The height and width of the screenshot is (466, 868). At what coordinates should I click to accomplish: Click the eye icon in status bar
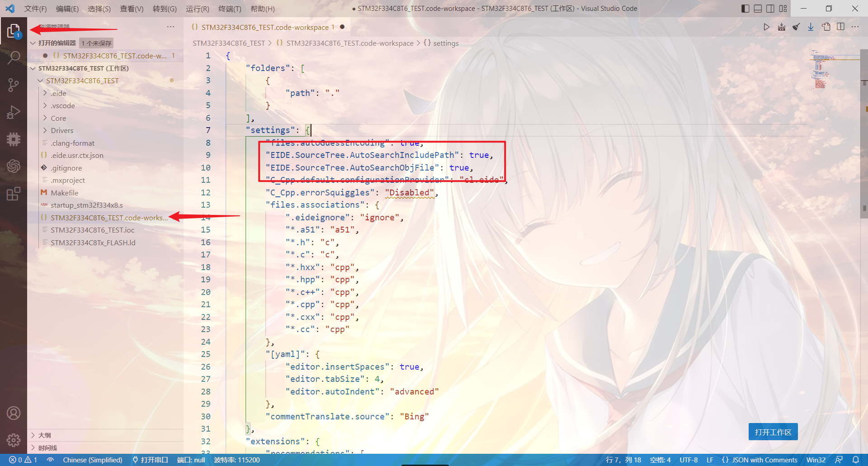tap(50, 460)
